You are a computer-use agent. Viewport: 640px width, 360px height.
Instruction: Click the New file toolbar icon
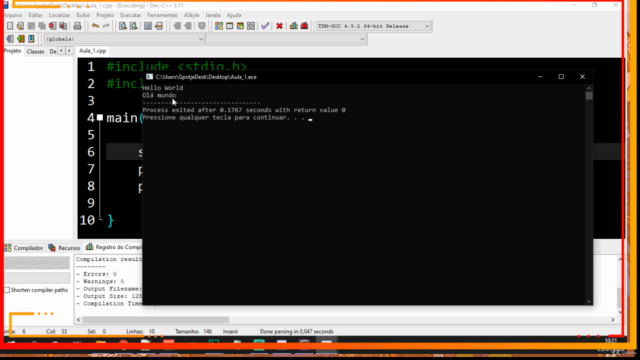pos(10,26)
